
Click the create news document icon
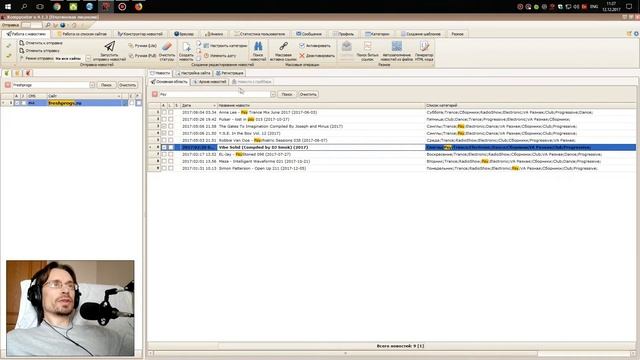point(187,47)
